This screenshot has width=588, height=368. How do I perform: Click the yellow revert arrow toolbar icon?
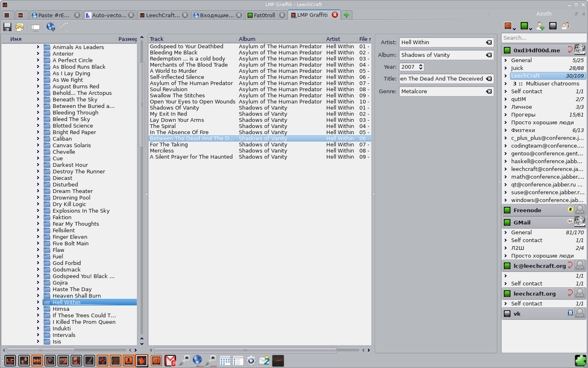click(20, 27)
